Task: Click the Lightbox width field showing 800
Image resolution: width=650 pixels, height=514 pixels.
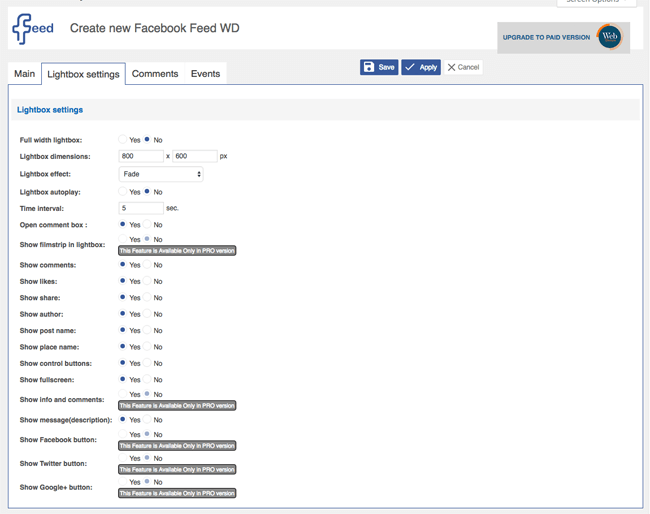Action: point(140,156)
